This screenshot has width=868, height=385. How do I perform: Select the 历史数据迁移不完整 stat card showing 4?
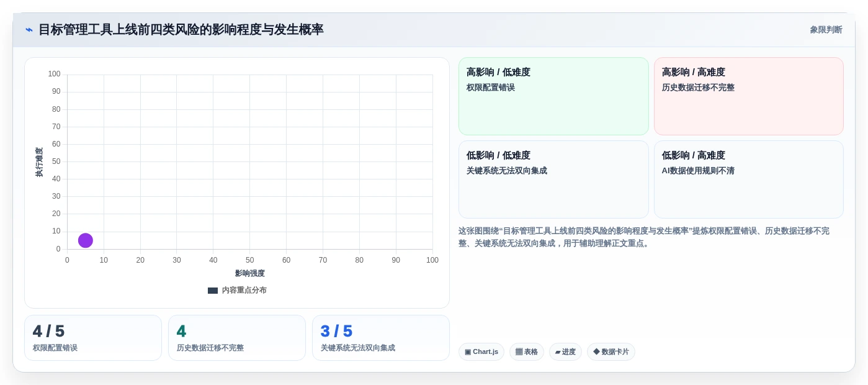[237, 338]
